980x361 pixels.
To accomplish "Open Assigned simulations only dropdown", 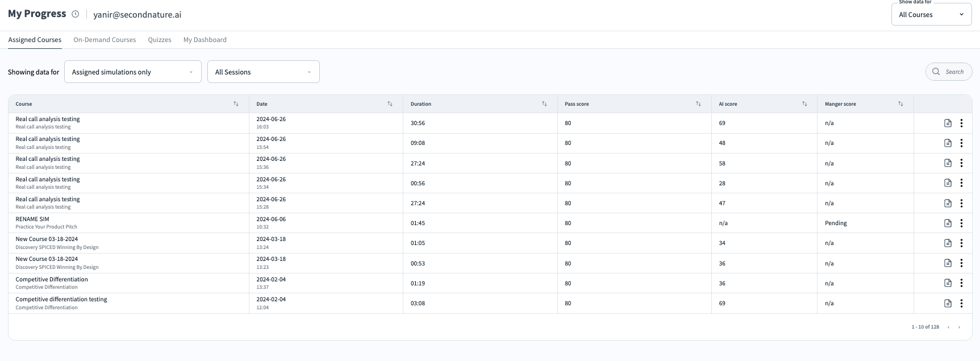I will tap(132, 72).
